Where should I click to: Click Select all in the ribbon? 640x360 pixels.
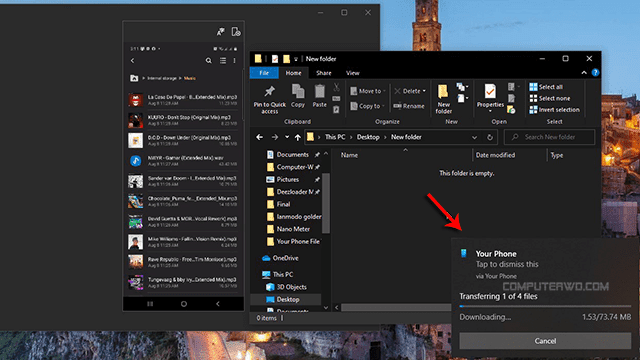pos(546,87)
